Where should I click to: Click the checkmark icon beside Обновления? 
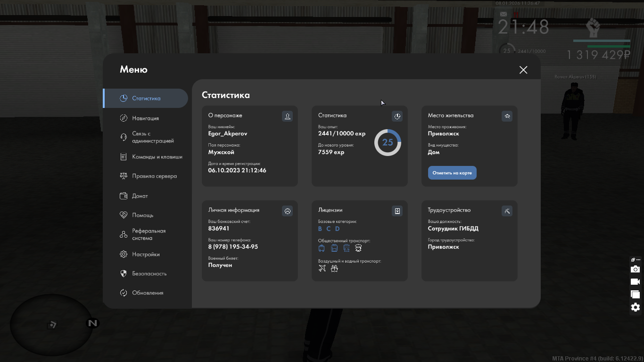pos(124,293)
